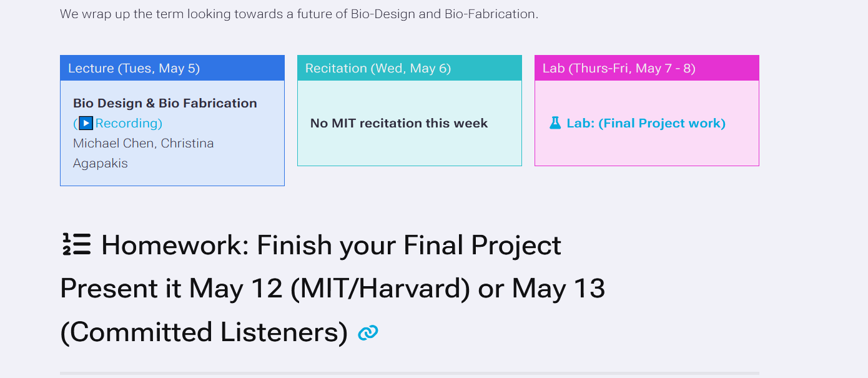Image resolution: width=868 pixels, height=378 pixels.
Task: Click the flask icon next to Lab
Action: 555,123
